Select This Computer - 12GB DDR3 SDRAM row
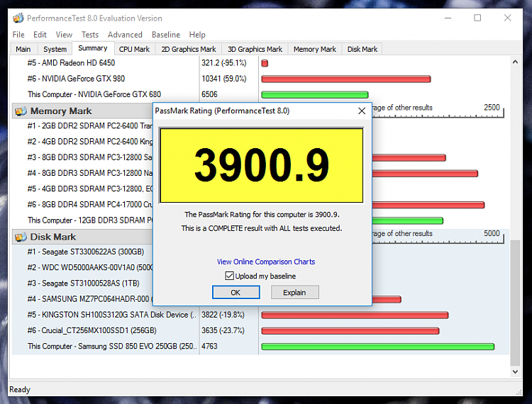Image resolution: width=532 pixels, height=404 pixels. pos(82,220)
